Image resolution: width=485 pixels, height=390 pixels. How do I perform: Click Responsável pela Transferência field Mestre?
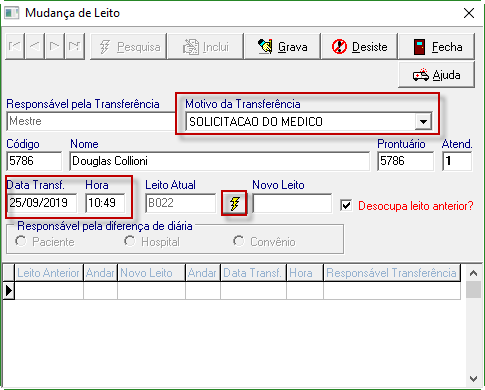(x=91, y=121)
